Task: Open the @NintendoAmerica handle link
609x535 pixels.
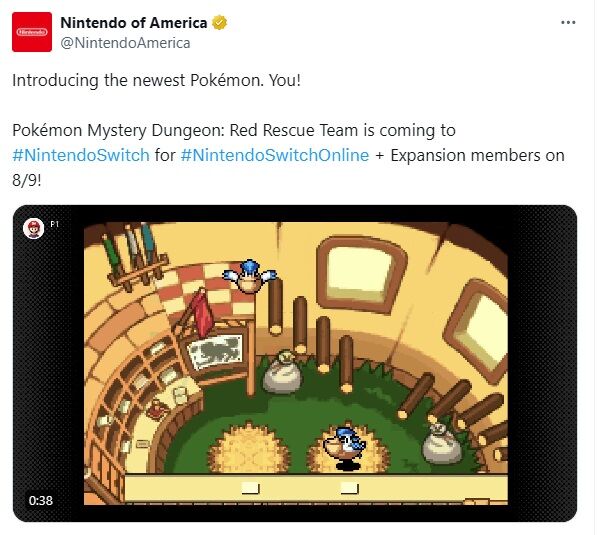Action: click(x=125, y=43)
